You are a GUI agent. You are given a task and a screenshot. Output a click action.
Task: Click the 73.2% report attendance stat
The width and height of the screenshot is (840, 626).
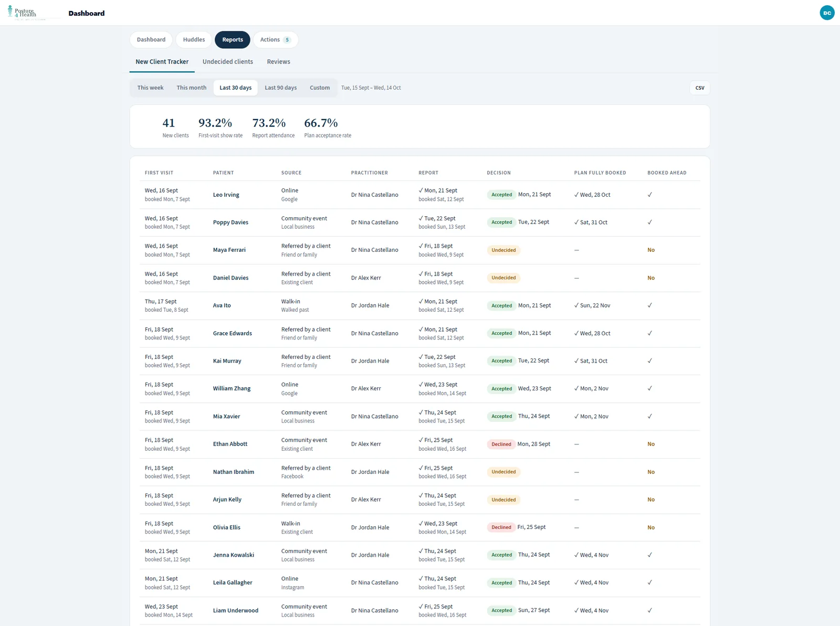[x=274, y=127]
